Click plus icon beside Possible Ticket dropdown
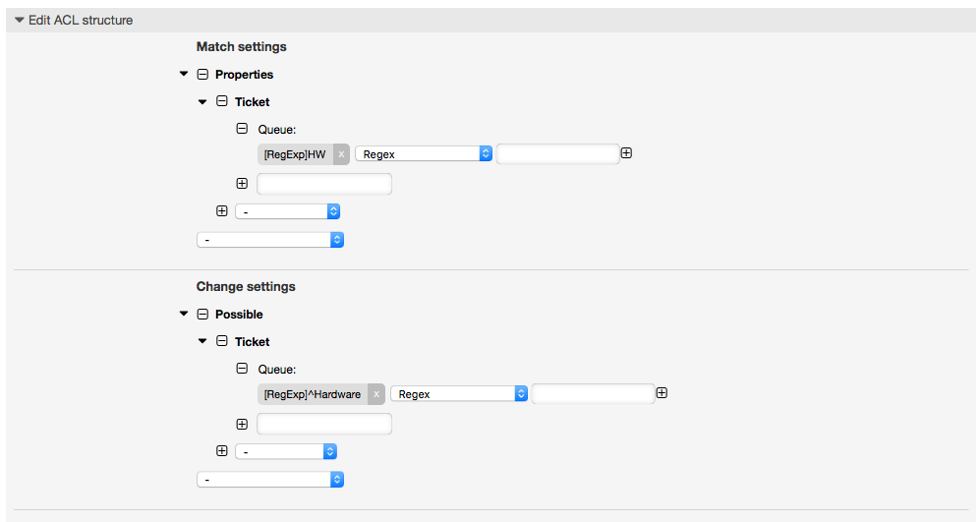The height and width of the screenshot is (522, 980). pos(222,451)
